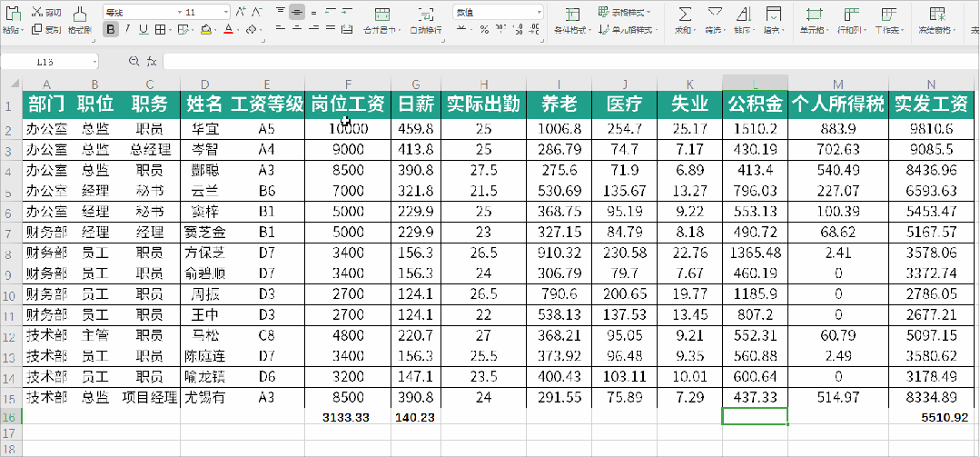
Task: Click the Conditional Formatting (条件格式) icon
Action: (x=572, y=15)
